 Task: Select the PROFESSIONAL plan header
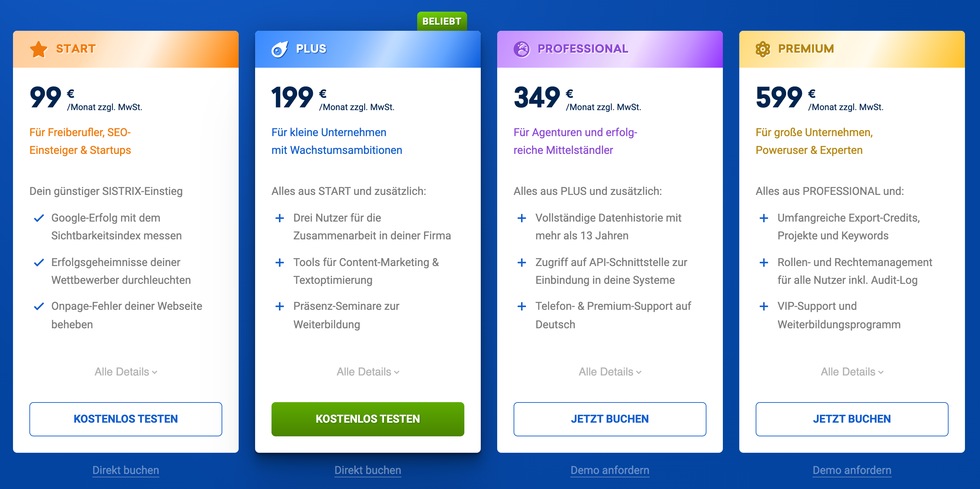pyautogui.click(x=609, y=49)
